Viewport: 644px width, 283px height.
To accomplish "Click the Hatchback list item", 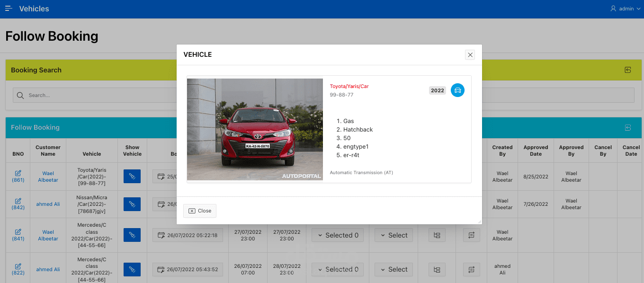I will coord(358,130).
